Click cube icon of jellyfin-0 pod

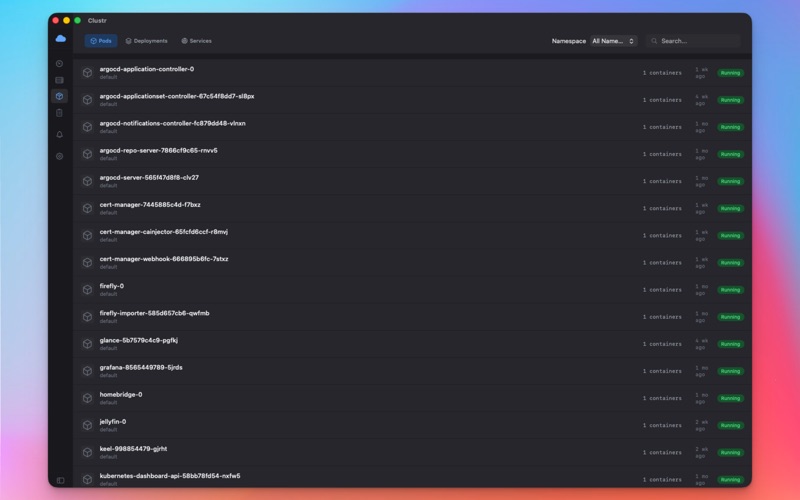point(87,425)
